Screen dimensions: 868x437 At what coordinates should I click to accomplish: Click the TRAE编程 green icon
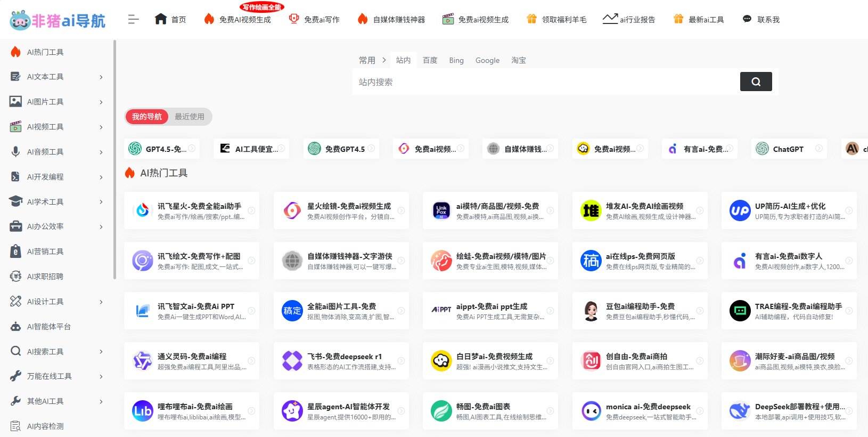pyautogui.click(x=740, y=311)
